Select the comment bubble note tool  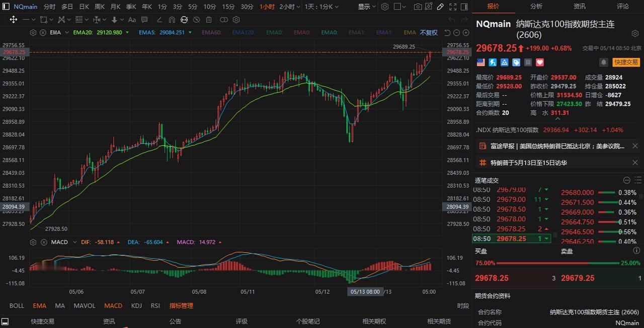click(144, 20)
